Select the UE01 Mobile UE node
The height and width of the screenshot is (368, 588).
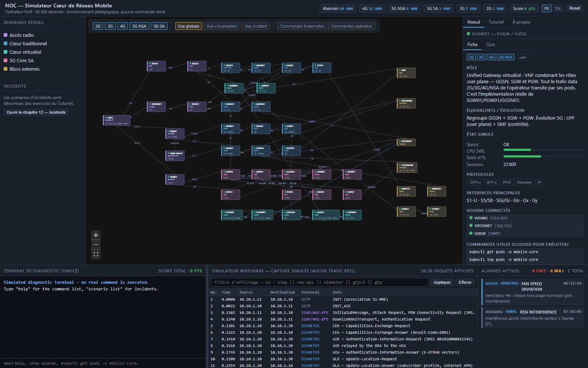point(116,120)
